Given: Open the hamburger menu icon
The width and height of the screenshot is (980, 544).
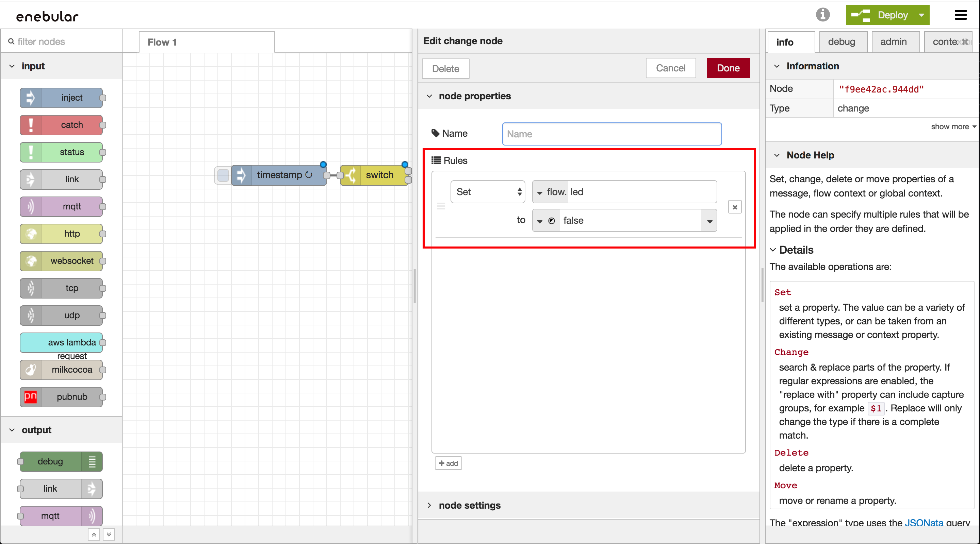Looking at the screenshot, I should click(x=961, y=15).
